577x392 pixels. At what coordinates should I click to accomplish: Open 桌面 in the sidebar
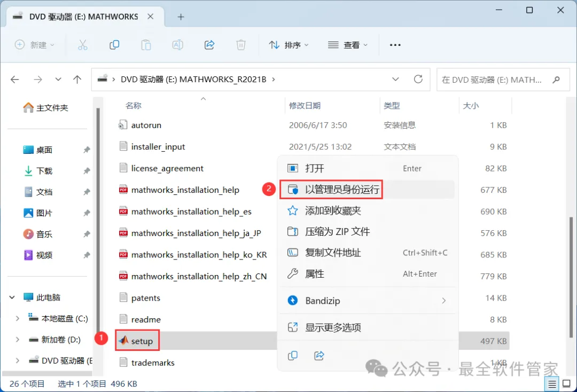pyautogui.click(x=44, y=150)
